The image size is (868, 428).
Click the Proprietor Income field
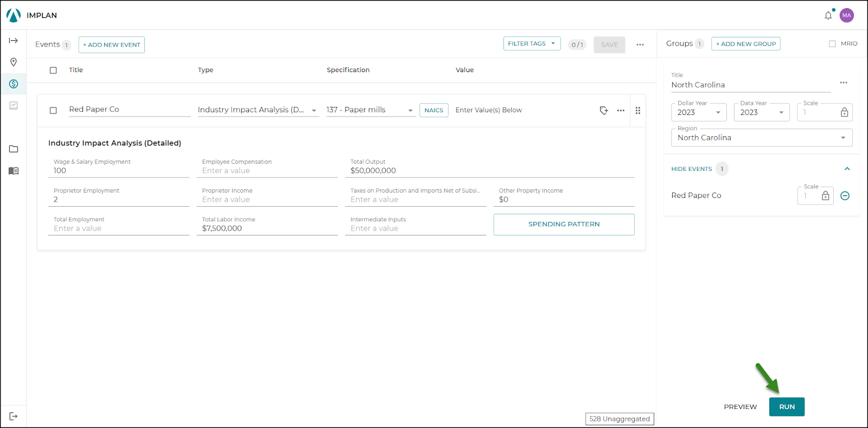click(267, 196)
